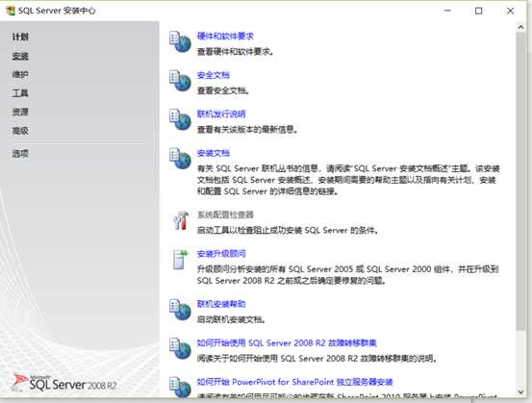The width and height of the screenshot is (532, 403).
Task: Click the vertical scrollbar thumb
Action: (520, 181)
